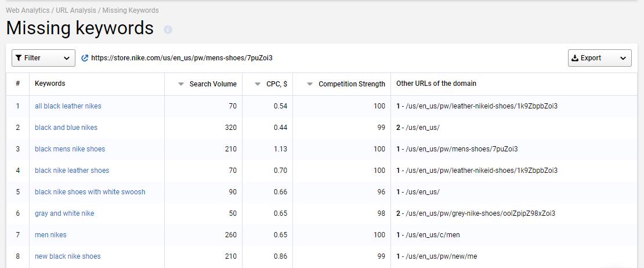
Task: Click the download icon on Export button
Action: point(575,58)
